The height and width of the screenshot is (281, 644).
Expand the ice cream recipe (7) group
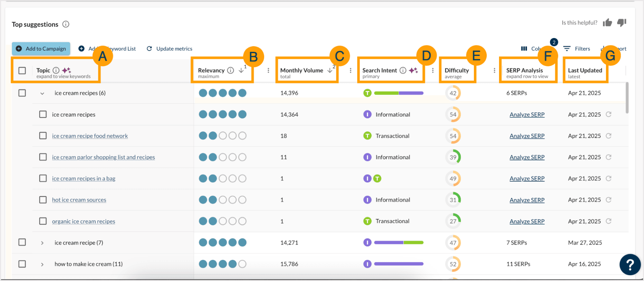tap(42, 243)
